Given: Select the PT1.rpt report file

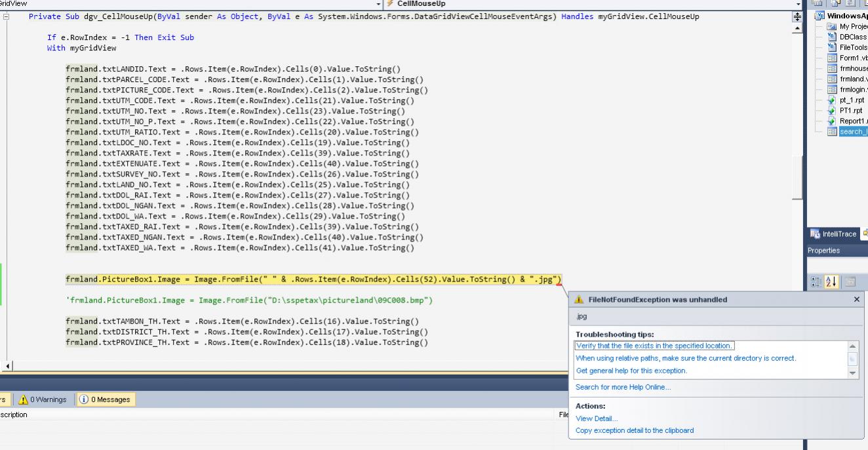Looking at the screenshot, I should click(845, 110).
